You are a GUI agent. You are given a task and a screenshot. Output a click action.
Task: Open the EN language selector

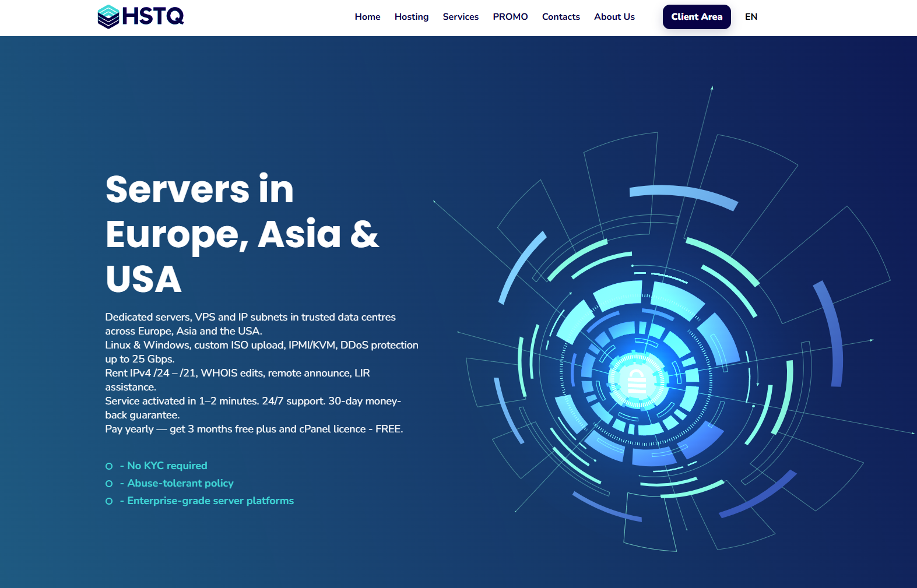tap(751, 17)
